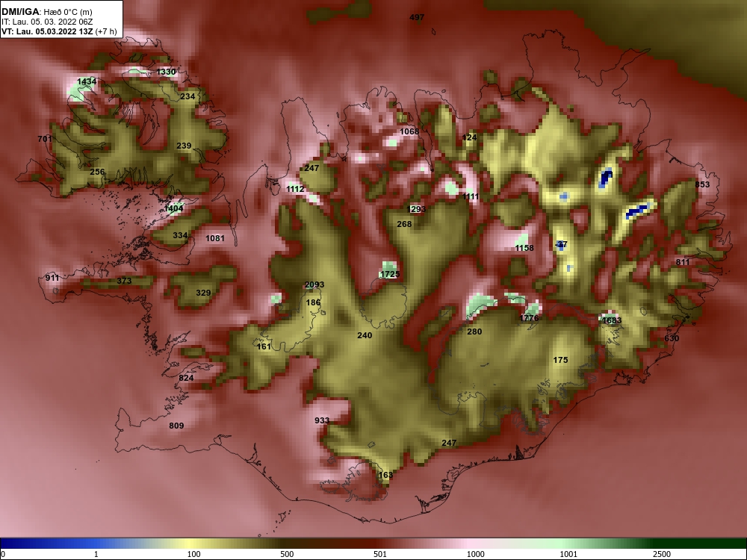Screen dimensions: 747x560
Task: Click the 501 tick label on the legend
Action: pyautogui.click(x=380, y=554)
